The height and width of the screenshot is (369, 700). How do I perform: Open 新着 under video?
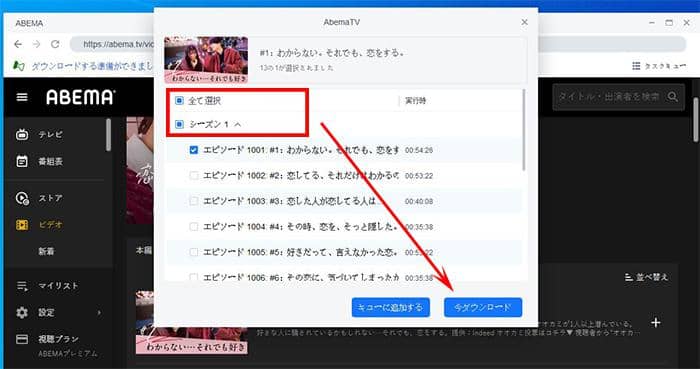tap(46, 251)
